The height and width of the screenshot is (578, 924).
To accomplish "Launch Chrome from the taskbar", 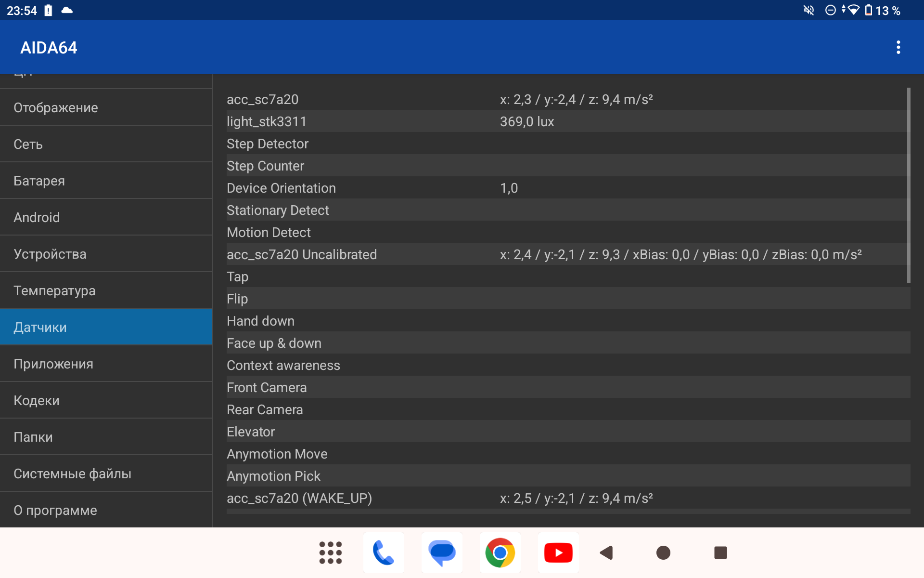I will 500,552.
